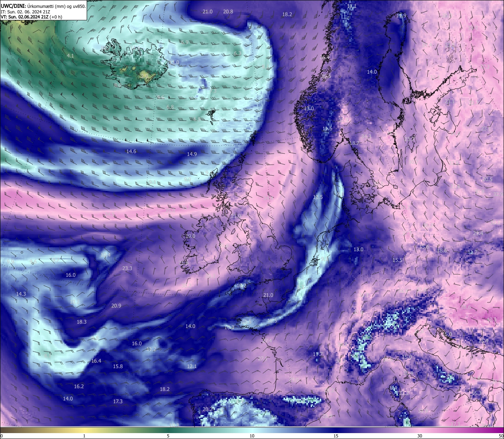This screenshot has width=504, height=439.
Task: Click the 11.9 value at top right
Action: coord(401,15)
